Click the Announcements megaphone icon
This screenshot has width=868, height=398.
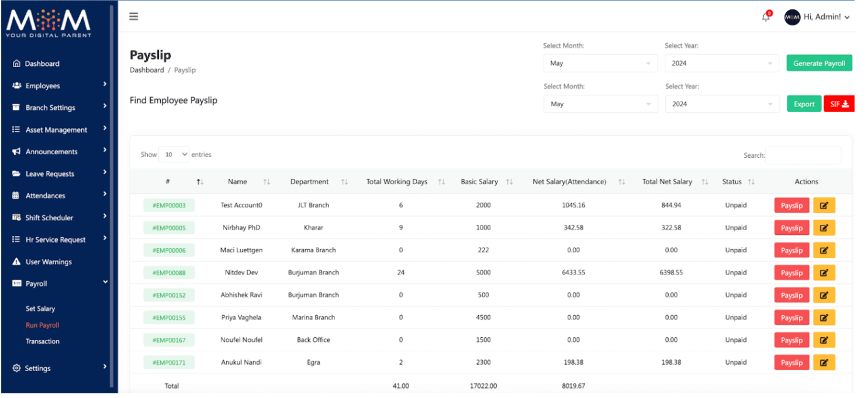point(16,151)
